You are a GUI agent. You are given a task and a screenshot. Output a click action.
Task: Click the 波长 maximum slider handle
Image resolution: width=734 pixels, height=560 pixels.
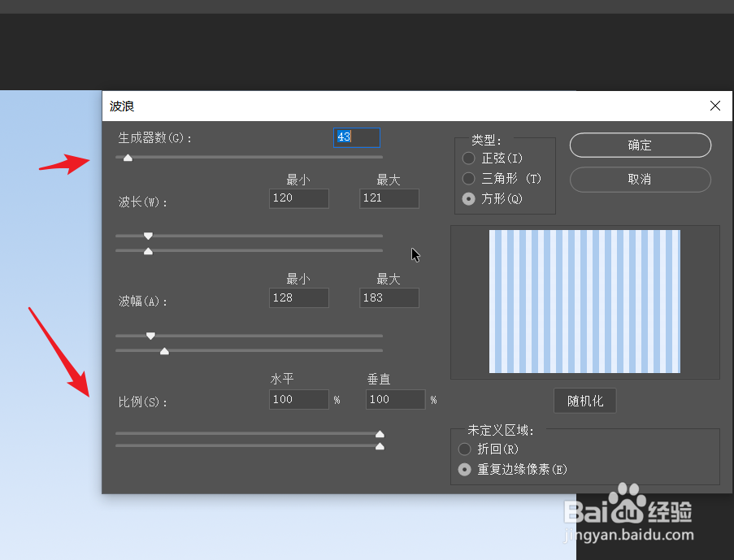[x=148, y=251]
